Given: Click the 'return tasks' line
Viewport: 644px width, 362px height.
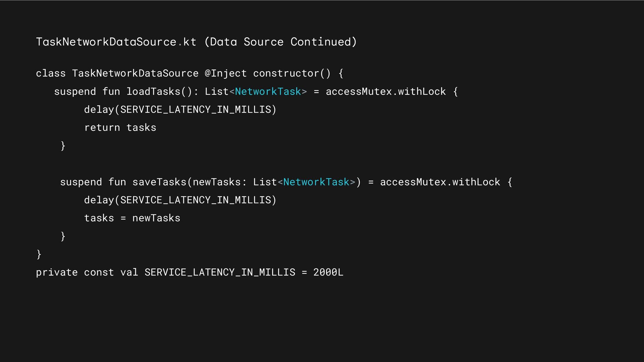Looking at the screenshot, I should pyautogui.click(x=120, y=128).
